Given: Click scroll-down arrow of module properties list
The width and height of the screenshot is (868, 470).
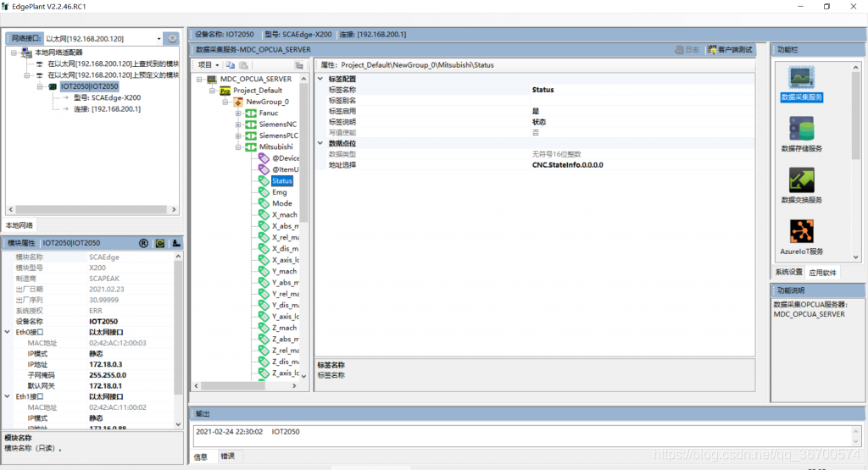Looking at the screenshot, I should tap(178, 424).
